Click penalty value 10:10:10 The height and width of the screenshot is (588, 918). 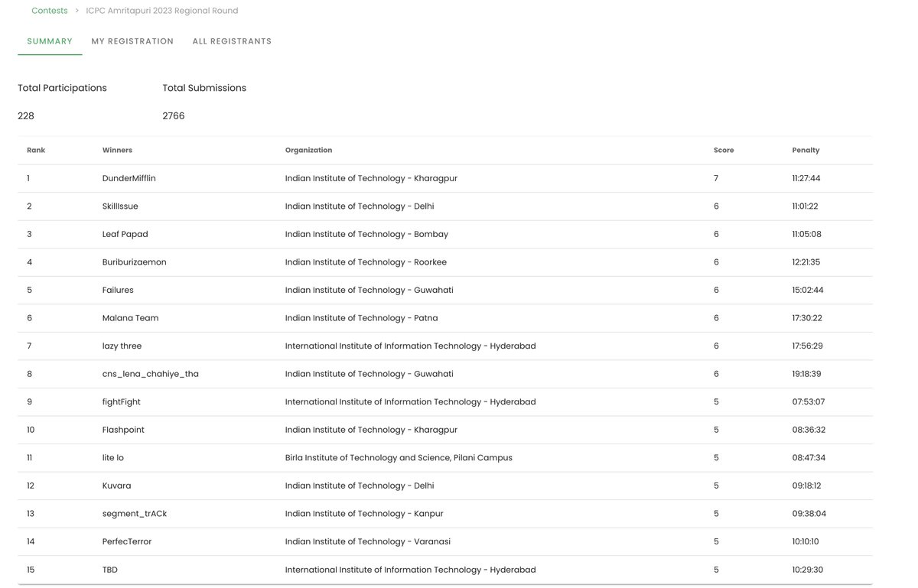click(x=806, y=541)
